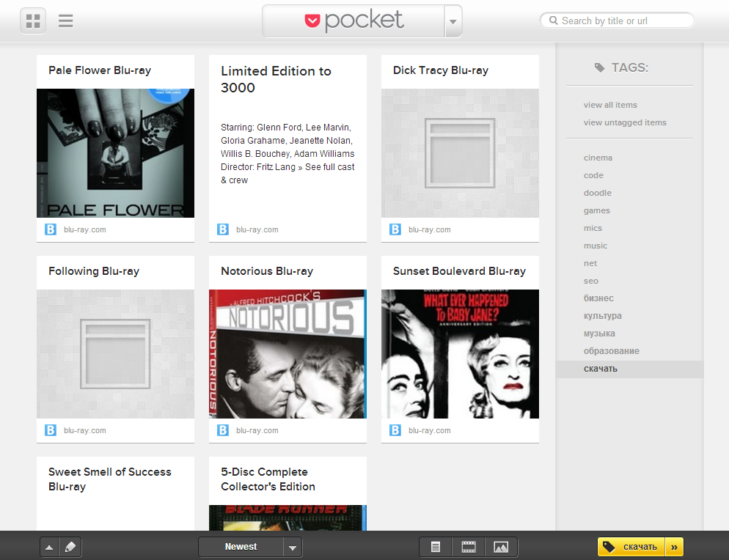Open Sunset Boulevard Blu-ray title
Image resolution: width=729 pixels, height=560 pixels.
click(x=459, y=271)
